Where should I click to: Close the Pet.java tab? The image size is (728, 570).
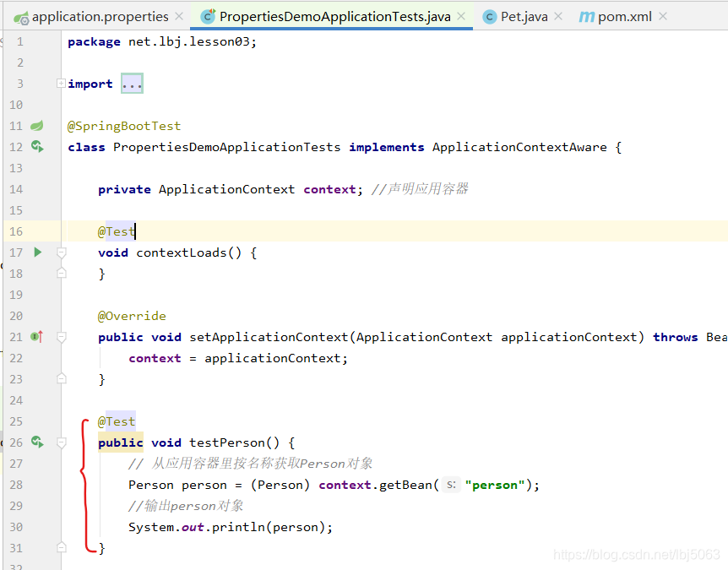pos(558,16)
